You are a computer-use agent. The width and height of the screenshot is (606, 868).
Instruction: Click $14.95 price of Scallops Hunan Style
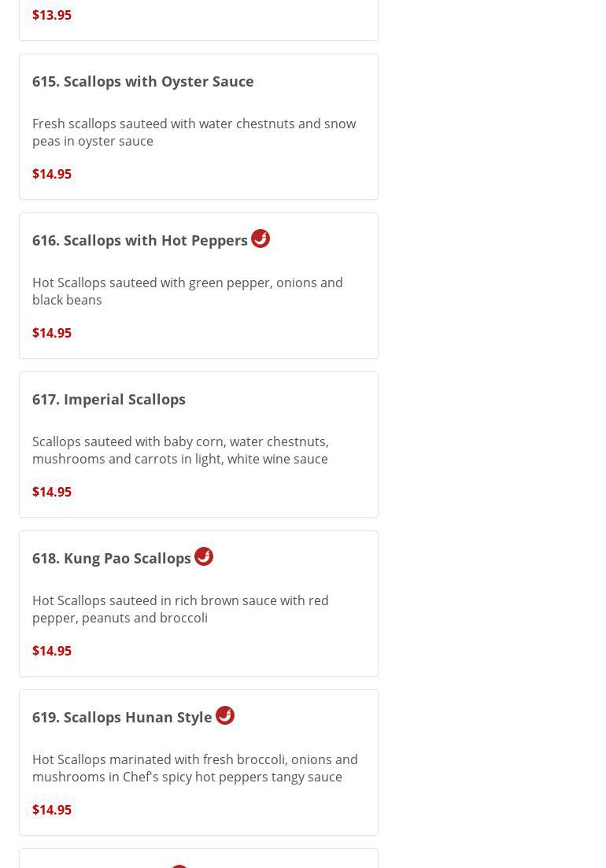52,810
